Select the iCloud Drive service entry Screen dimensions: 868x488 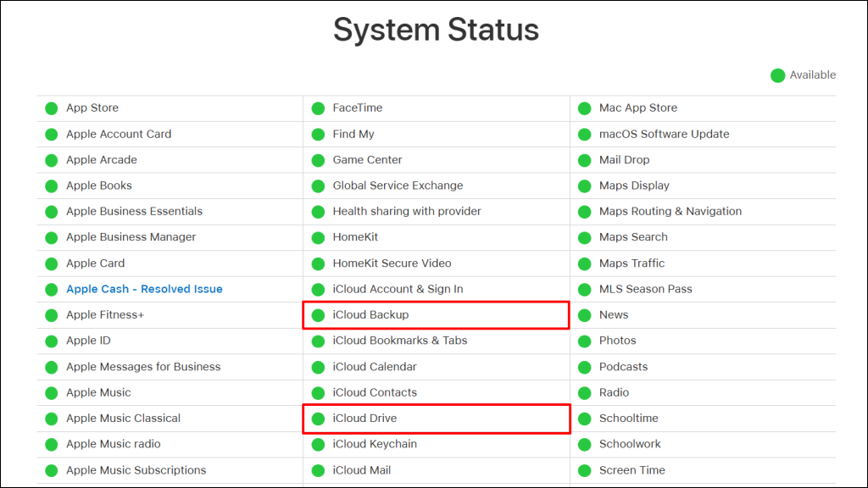pos(364,418)
